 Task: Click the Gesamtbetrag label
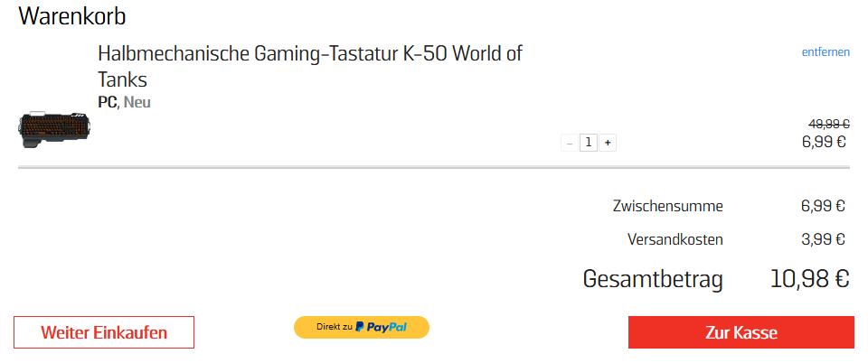pos(653,279)
